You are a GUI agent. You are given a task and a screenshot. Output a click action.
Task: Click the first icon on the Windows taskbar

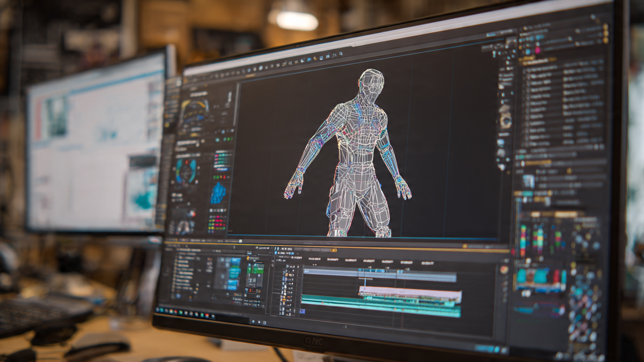coord(158,309)
